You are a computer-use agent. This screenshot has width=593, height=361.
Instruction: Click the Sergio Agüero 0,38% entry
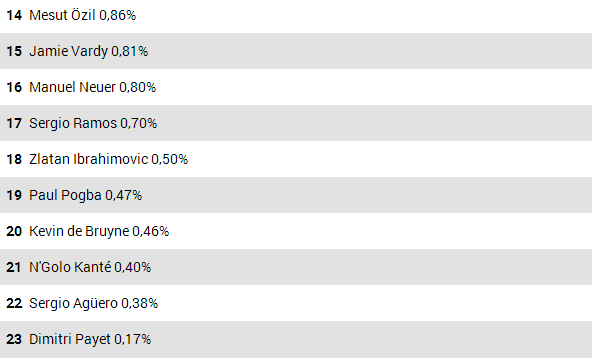(296, 303)
